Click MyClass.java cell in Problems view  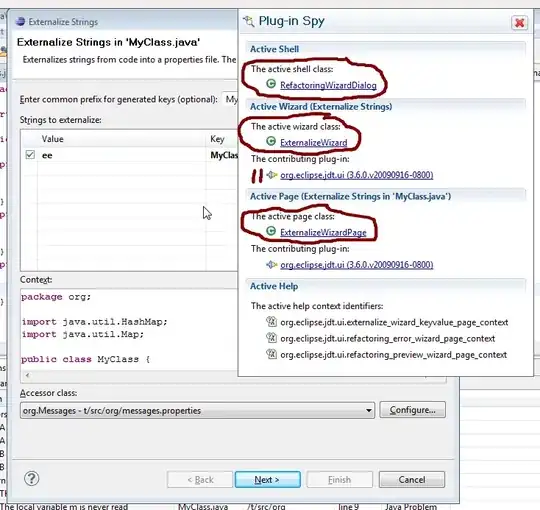203,507
